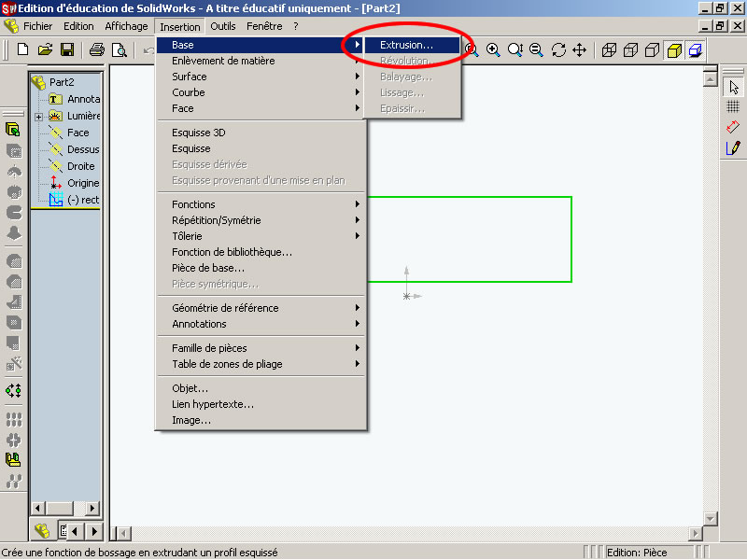The width and height of the screenshot is (747, 560).
Task: Open the FeatureManager tab icon
Action: pos(42,530)
